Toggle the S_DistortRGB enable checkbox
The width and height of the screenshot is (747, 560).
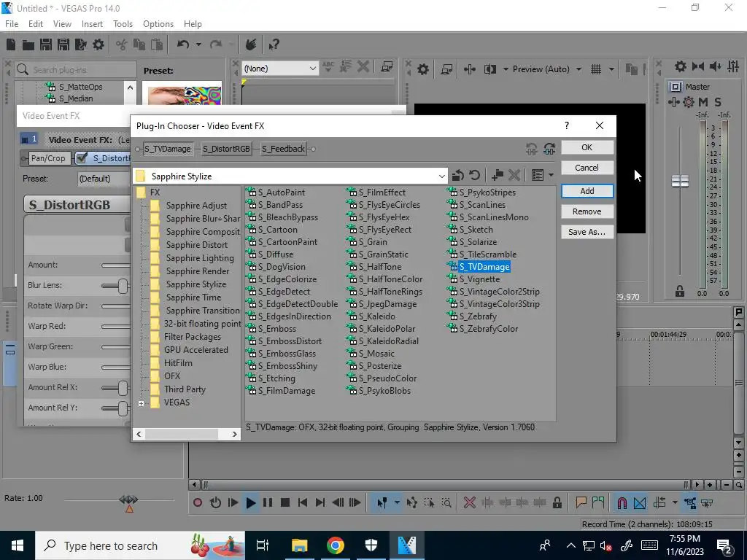coord(82,157)
